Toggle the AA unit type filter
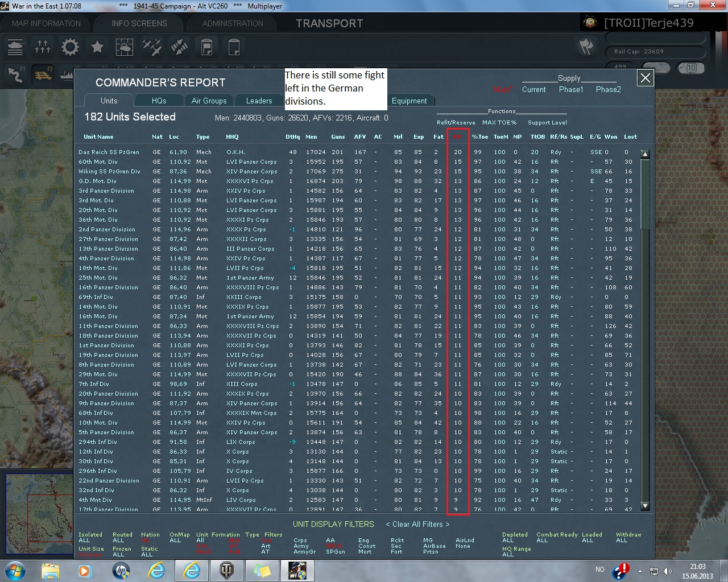The image size is (728, 582). 330,541
